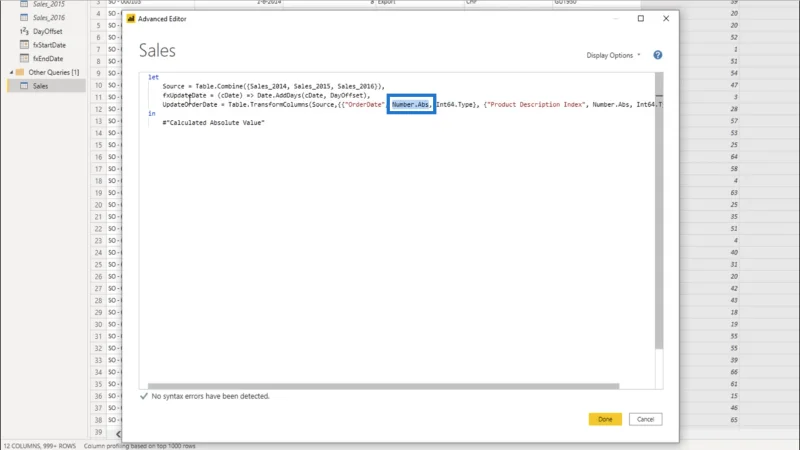Click the Other Queries folder icon

point(20,72)
